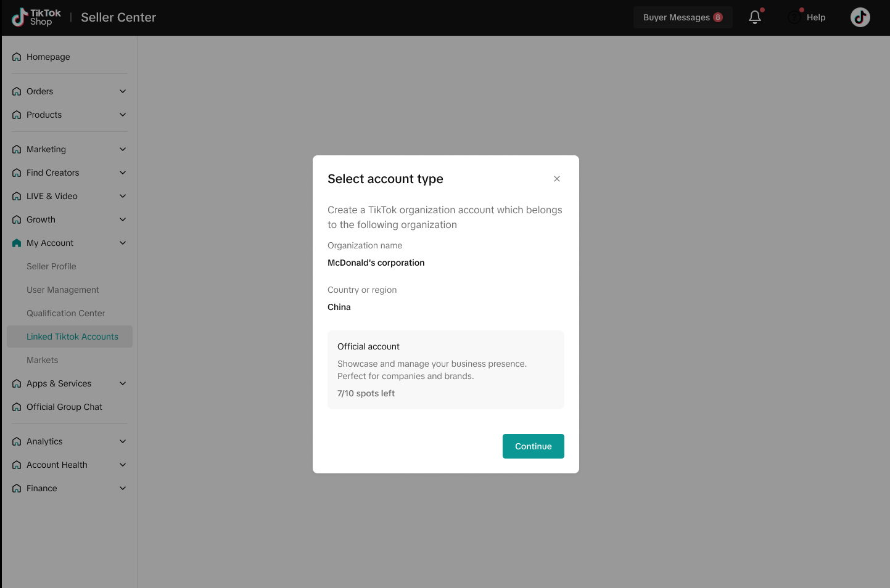Click the notification bell icon
The image size is (890, 588).
pos(754,17)
